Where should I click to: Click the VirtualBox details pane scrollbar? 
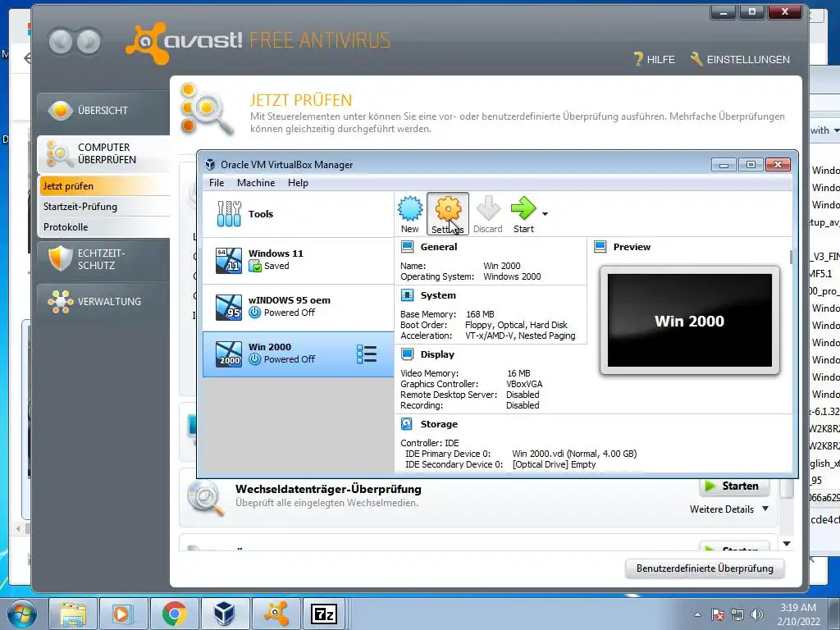(x=792, y=257)
